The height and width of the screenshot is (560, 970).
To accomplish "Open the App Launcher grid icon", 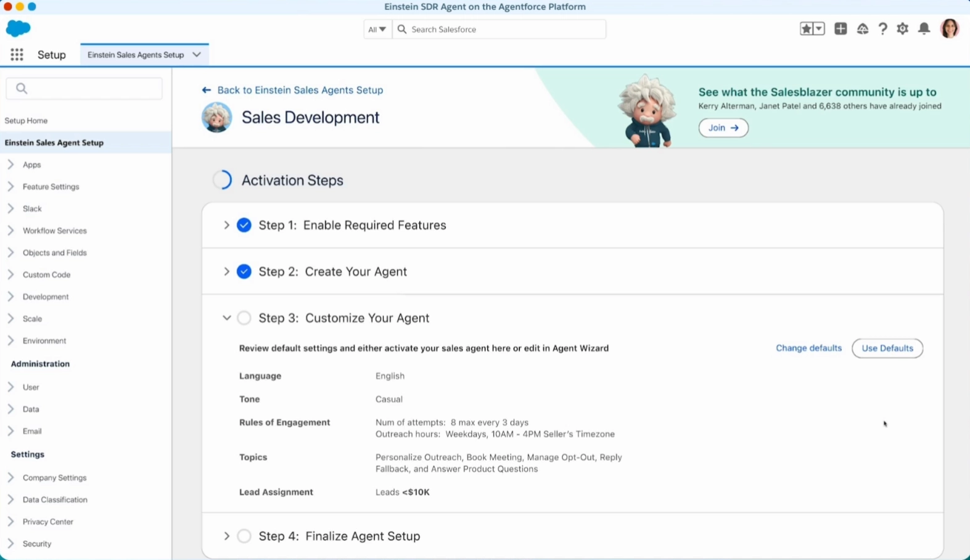I will [x=17, y=55].
